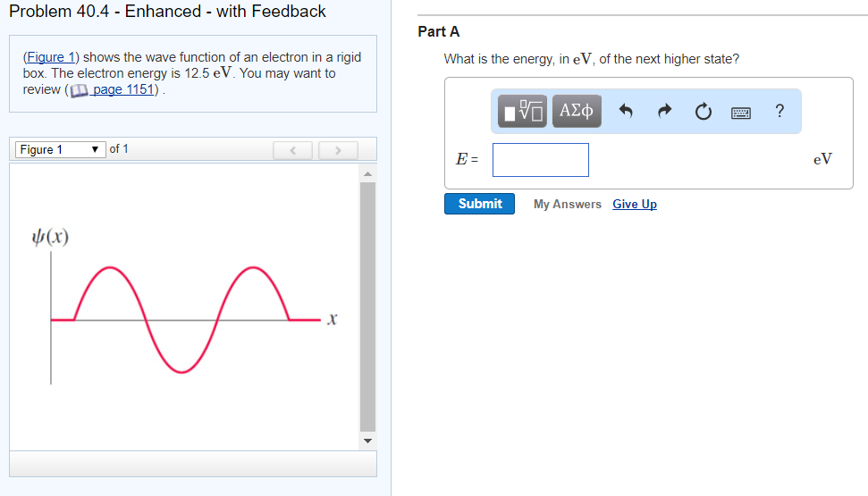This screenshot has width=868, height=496.
Task: Reset the answer field
Action: tap(703, 112)
